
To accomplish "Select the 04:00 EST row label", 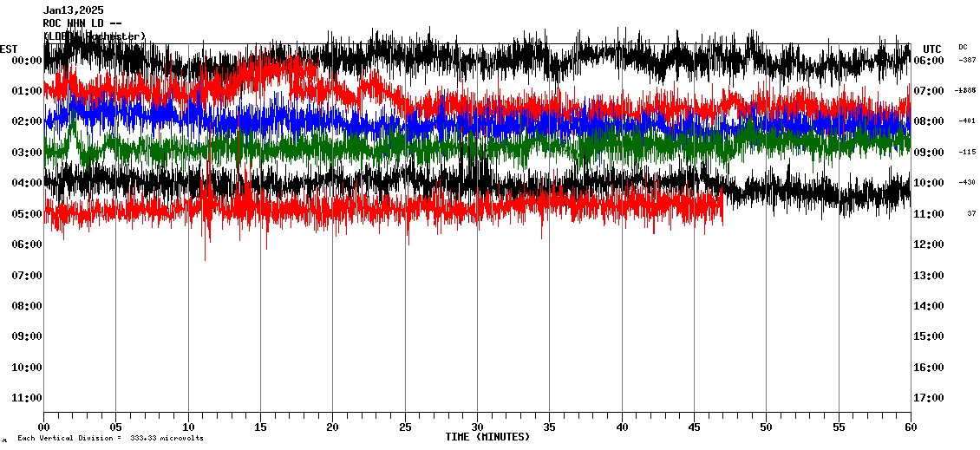I will [27, 183].
